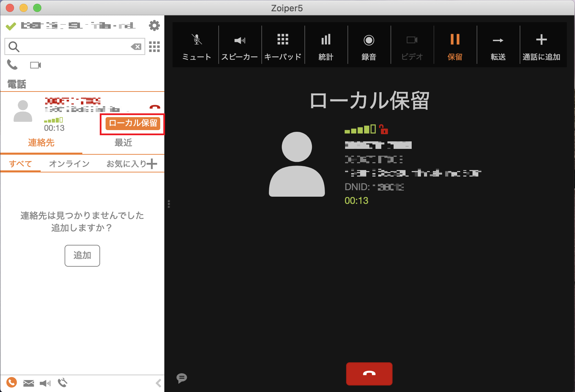
Task: Start 録音 call recording
Action: (369, 47)
